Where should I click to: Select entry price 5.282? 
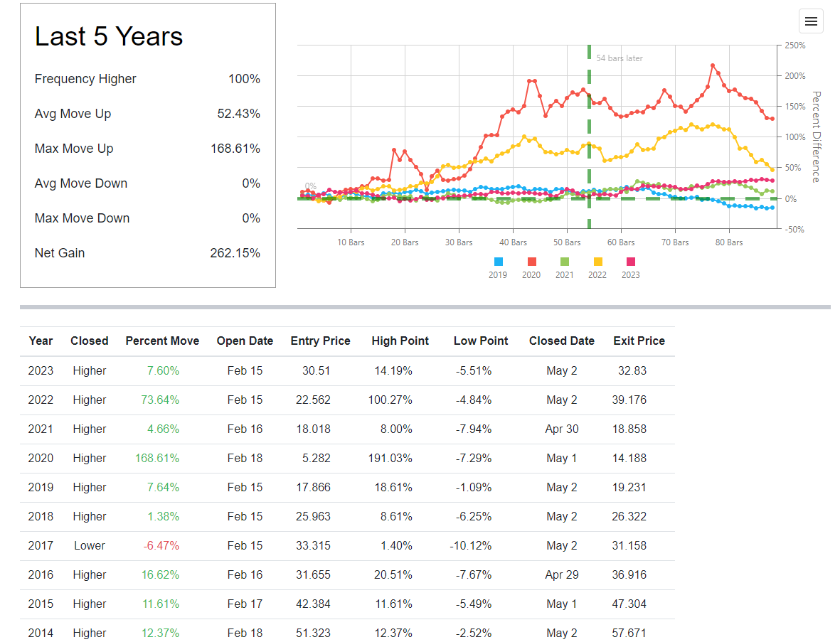pyautogui.click(x=316, y=459)
